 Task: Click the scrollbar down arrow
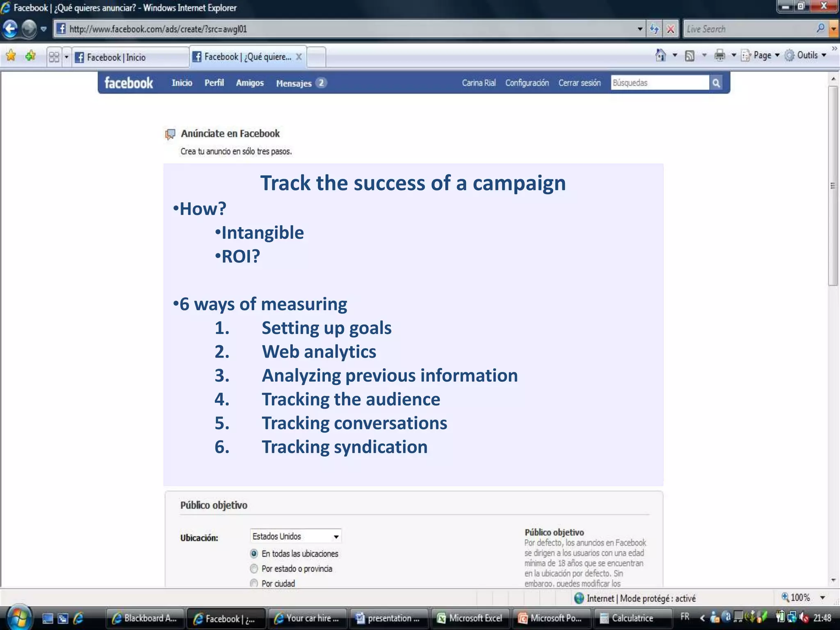click(833, 580)
